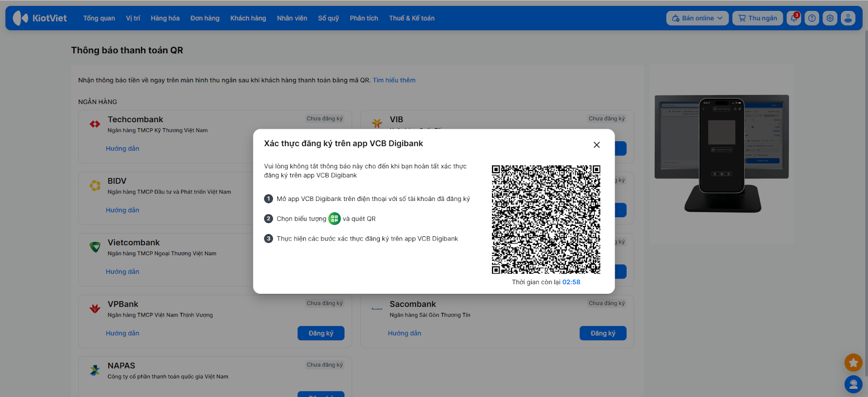Click the KiotViet logo
The height and width of the screenshot is (397, 868).
coord(40,18)
